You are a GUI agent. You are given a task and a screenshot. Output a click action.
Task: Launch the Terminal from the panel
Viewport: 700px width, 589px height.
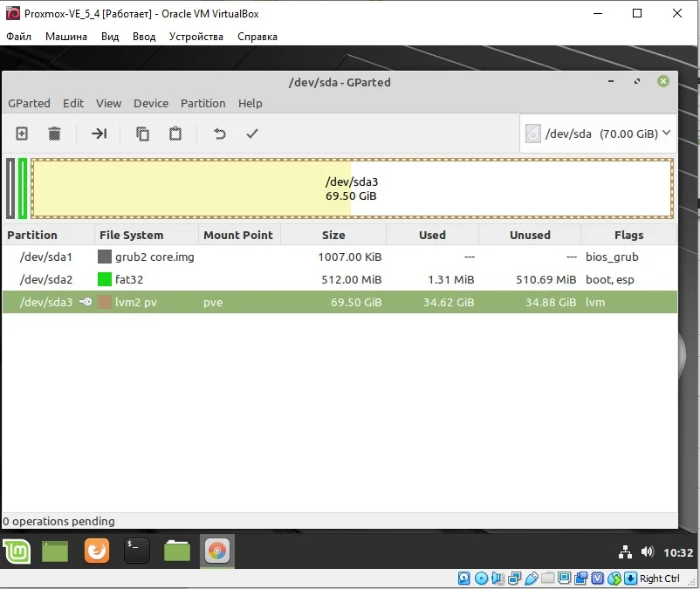[137, 551]
